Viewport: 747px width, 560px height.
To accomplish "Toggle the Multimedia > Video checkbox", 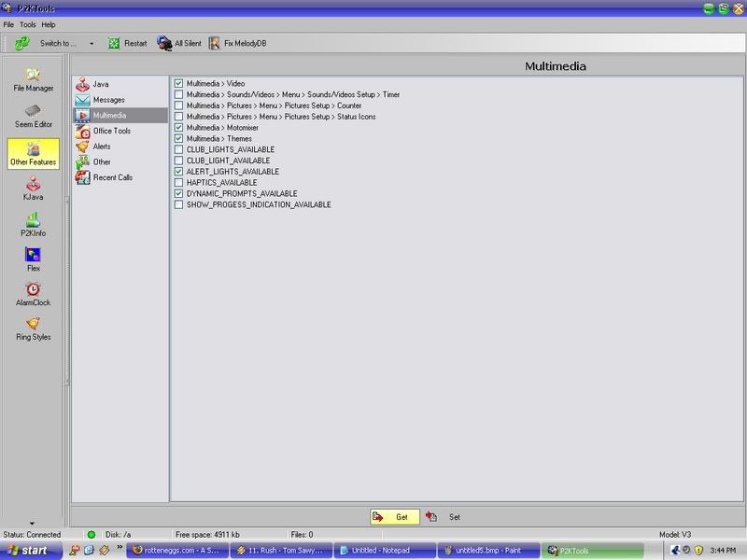I will (x=178, y=83).
